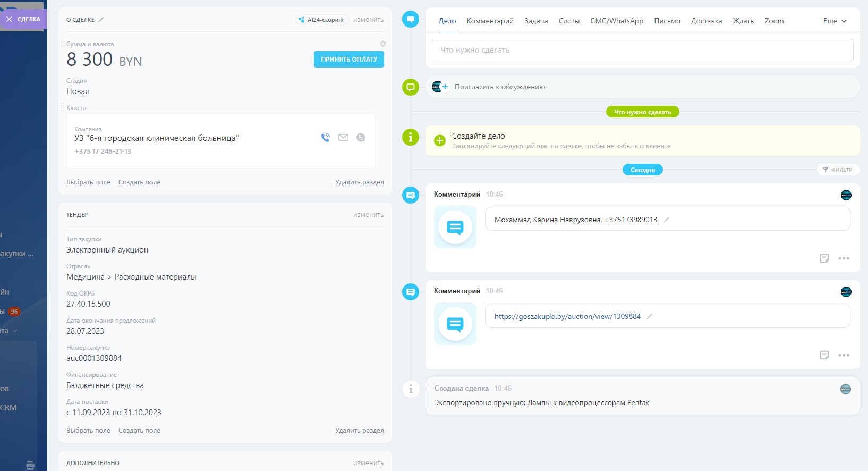Expand the Еще dropdown in timeline tabs
Viewport: 868px width, 471px height.
point(835,21)
